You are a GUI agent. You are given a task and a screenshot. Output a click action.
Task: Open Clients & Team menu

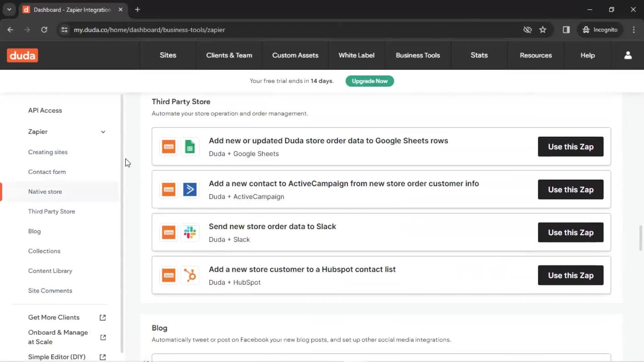tap(229, 55)
